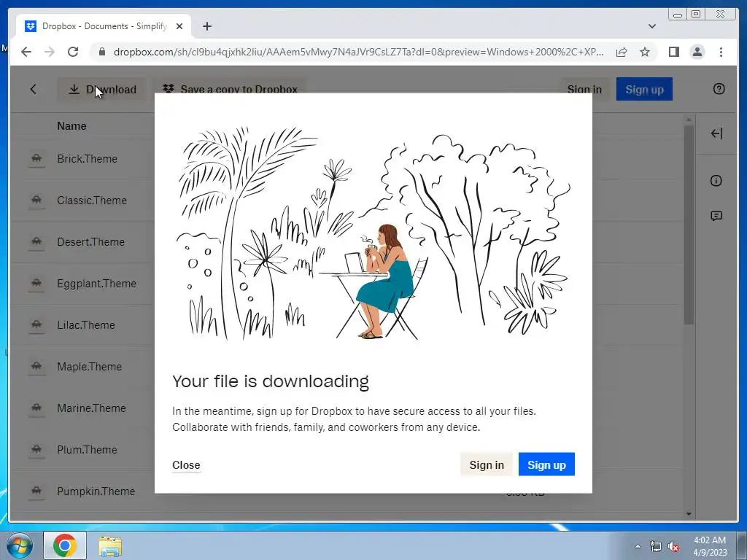Click the file icon beside Eggplant.Theme
This screenshot has height=560, width=747.
click(36, 284)
